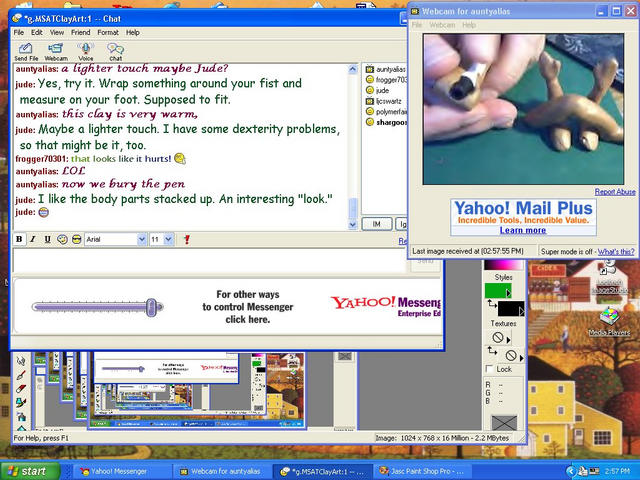Open the font size 11 dropdown
Viewport: 640px width, 480px height.
point(169,240)
